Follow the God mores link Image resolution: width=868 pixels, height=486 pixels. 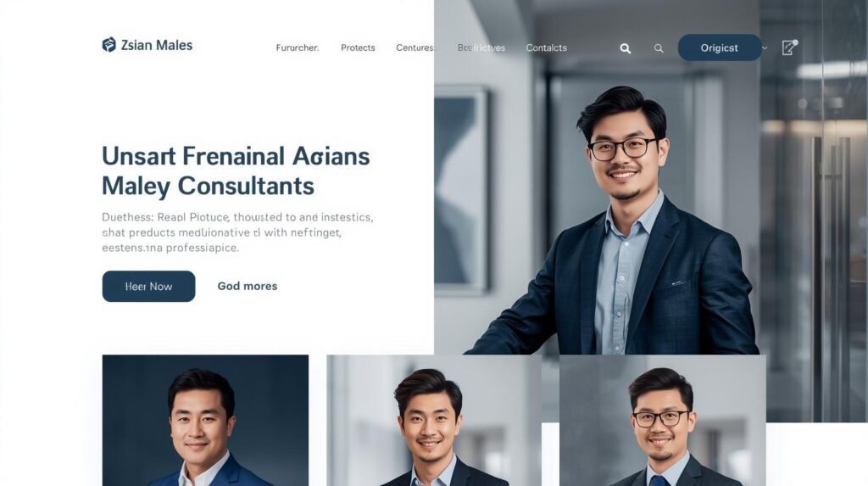[248, 286]
